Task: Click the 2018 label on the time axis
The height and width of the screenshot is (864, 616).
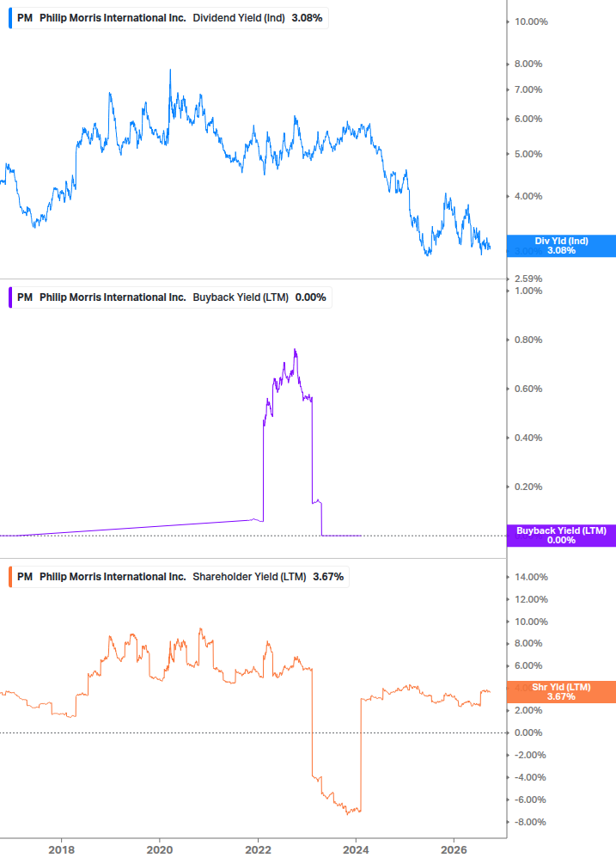Action: click(x=62, y=850)
